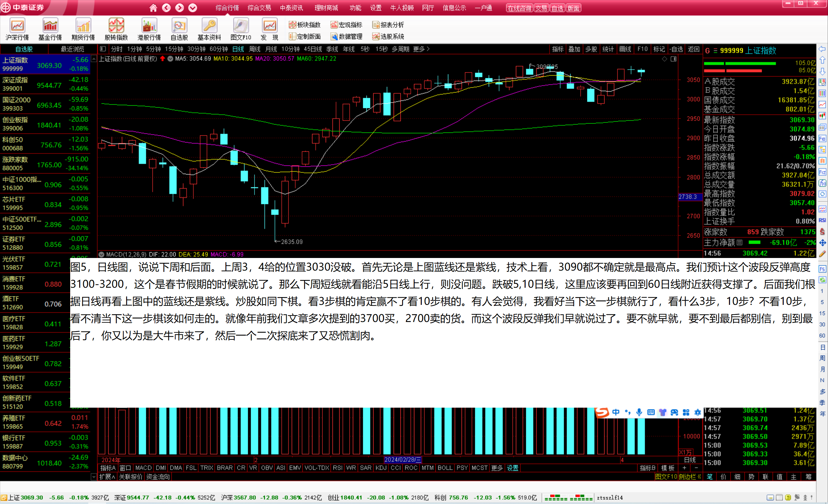Click the 在线咨询 button
Viewport: 828px width, 504px height.
(519, 8)
